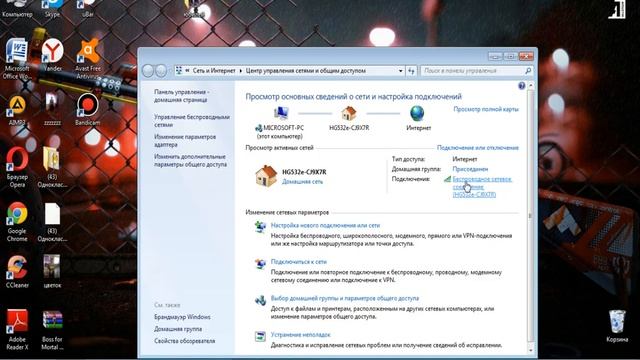Screen dimensions: 640x360
Task: Click the MICROSOFT-PC computer icon in the map
Action: click(281, 113)
